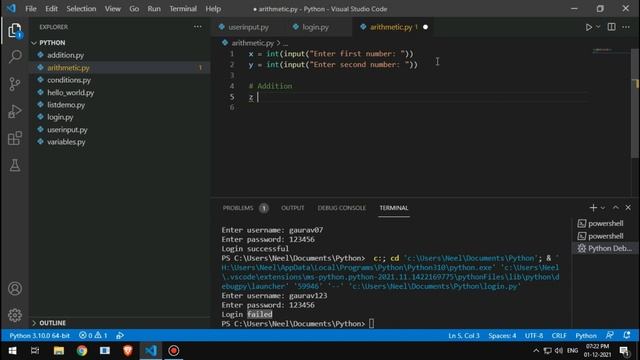This screenshot has width=640, height=360.
Task: Open the Selection menu
Action: pyautogui.click(x=81, y=9)
